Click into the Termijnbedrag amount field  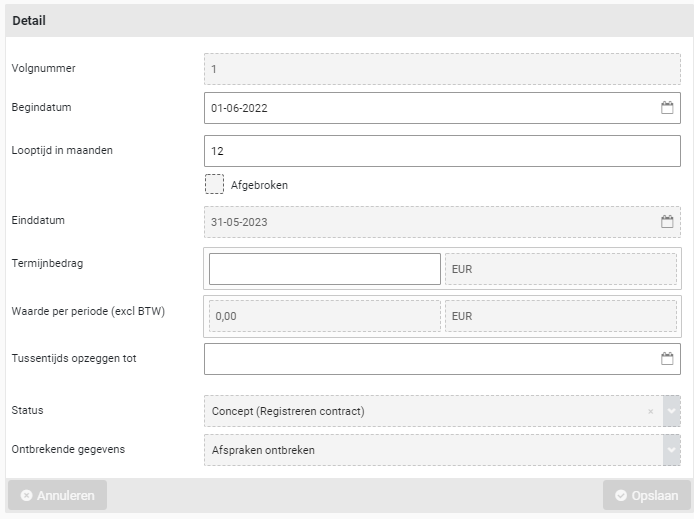pyautogui.click(x=324, y=269)
